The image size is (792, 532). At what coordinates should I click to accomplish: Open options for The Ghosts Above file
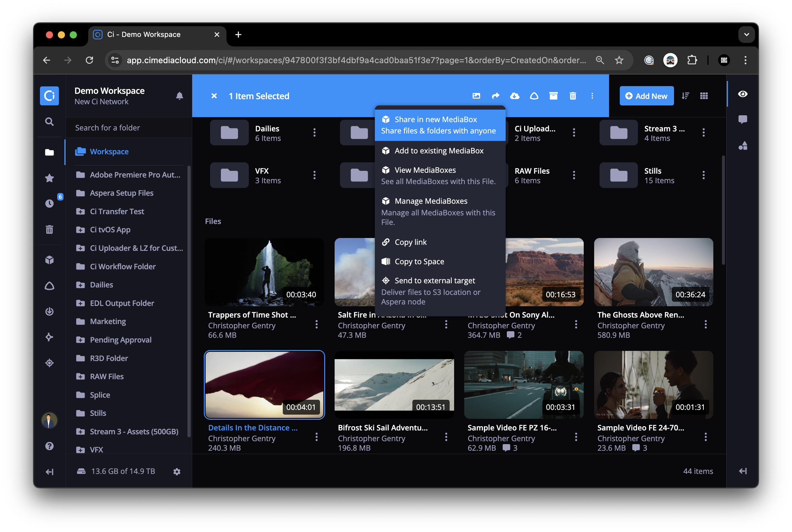point(706,325)
